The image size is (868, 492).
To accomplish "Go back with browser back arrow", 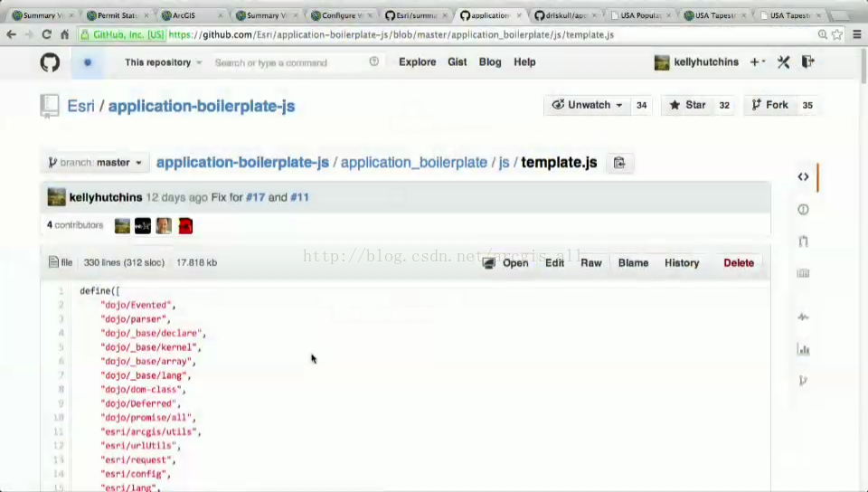I will coord(11,34).
